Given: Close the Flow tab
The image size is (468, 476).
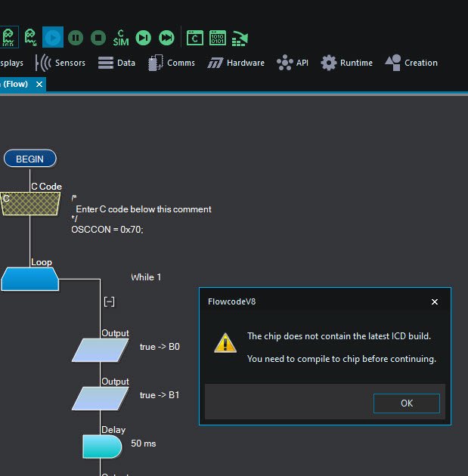Looking at the screenshot, I should point(38,85).
